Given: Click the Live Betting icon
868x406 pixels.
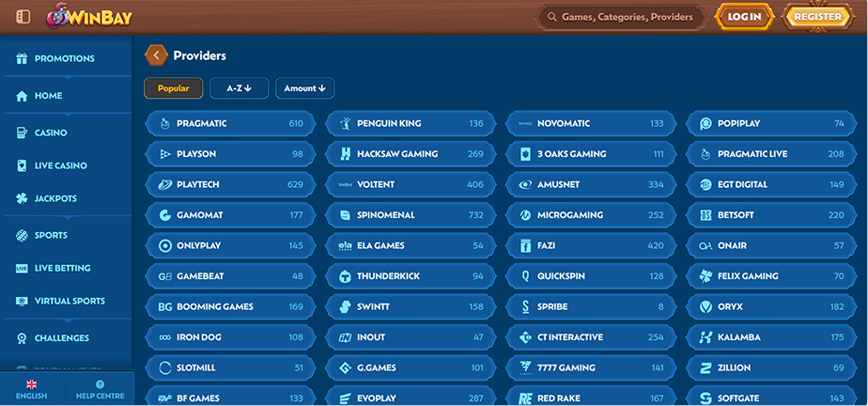Looking at the screenshot, I should click(22, 268).
